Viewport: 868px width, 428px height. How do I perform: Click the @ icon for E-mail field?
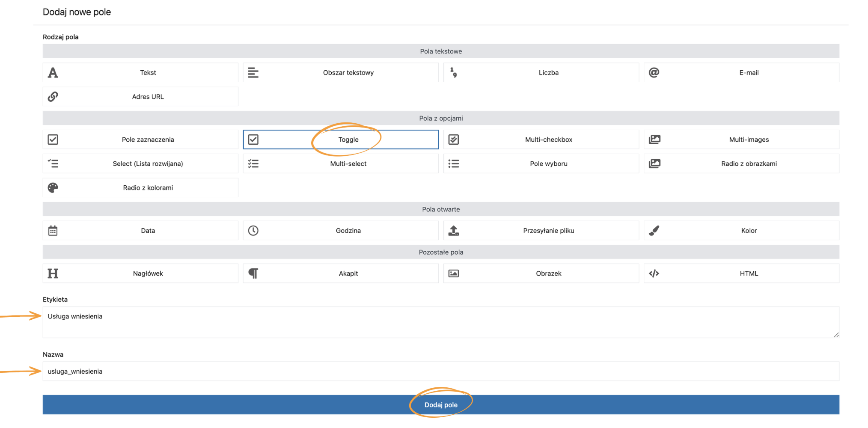pos(654,73)
